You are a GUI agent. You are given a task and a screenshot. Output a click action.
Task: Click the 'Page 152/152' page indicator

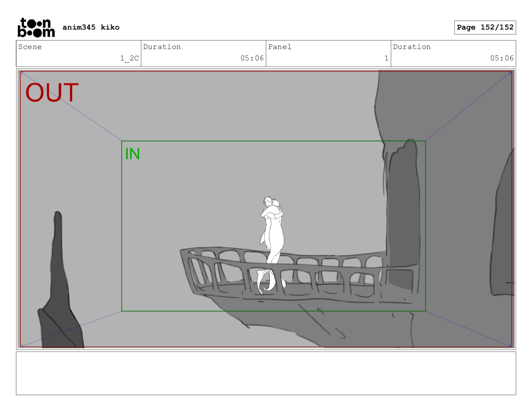(485, 27)
